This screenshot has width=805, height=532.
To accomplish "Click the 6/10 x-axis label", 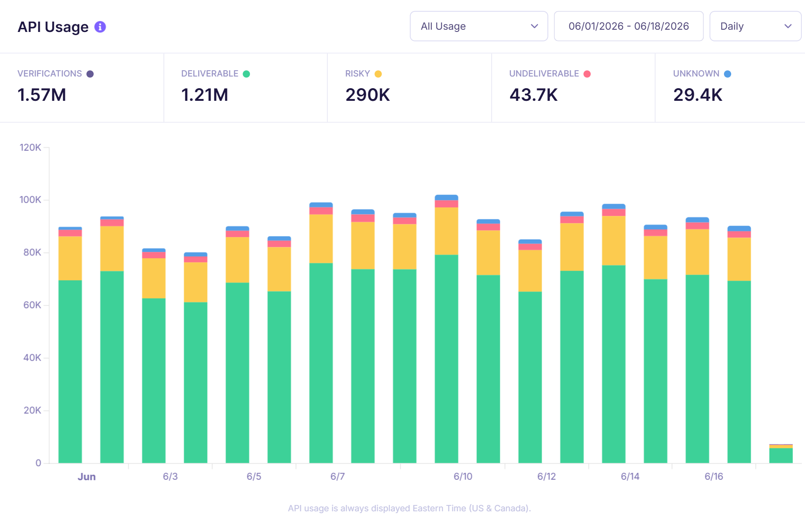I will coord(463,477).
